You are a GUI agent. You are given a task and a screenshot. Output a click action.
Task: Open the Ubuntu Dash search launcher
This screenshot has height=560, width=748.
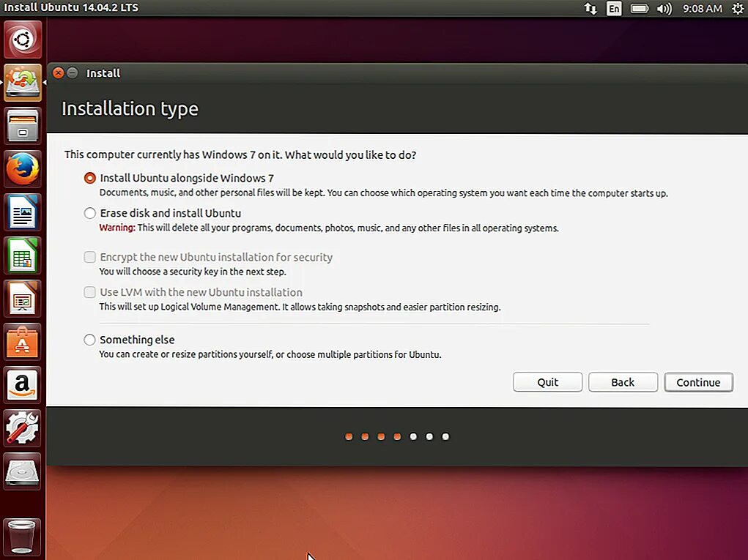coord(23,40)
